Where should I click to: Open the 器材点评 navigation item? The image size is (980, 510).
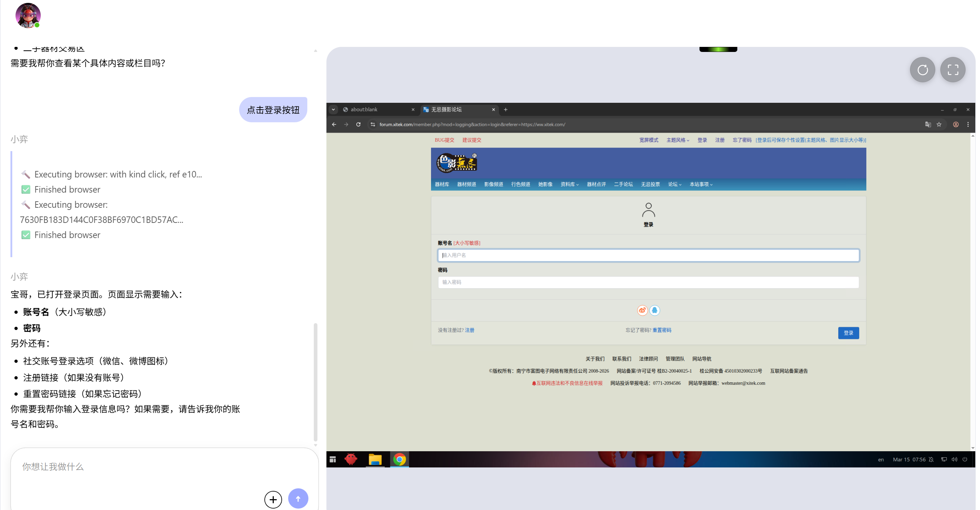tap(597, 184)
